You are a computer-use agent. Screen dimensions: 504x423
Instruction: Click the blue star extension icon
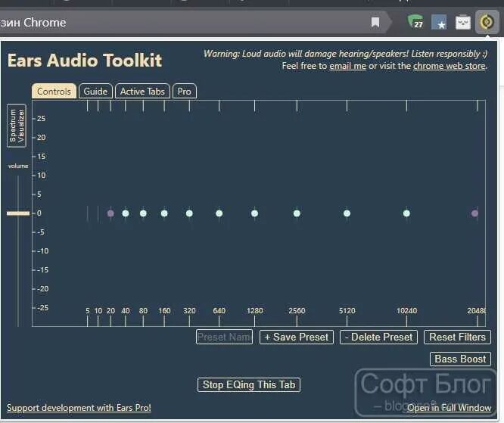(439, 23)
